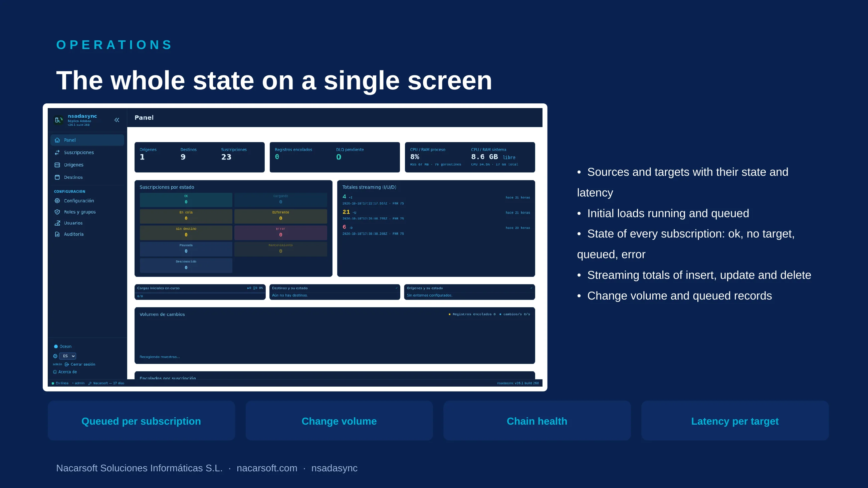The height and width of the screenshot is (488, 868).
Task: Go to the Suscripciones menu label
Action: pos(79,152)
